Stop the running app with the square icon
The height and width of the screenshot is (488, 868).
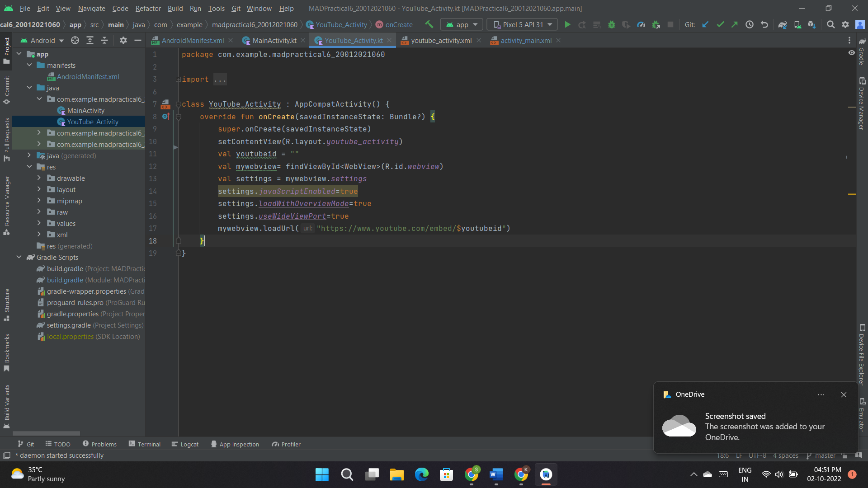(x=671, y=24)
